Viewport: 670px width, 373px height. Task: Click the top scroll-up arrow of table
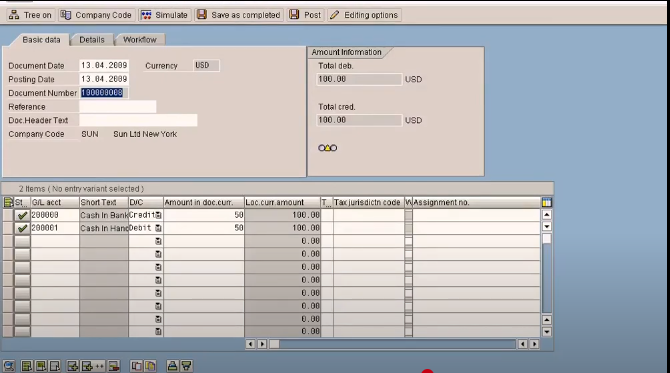(547, 215)
